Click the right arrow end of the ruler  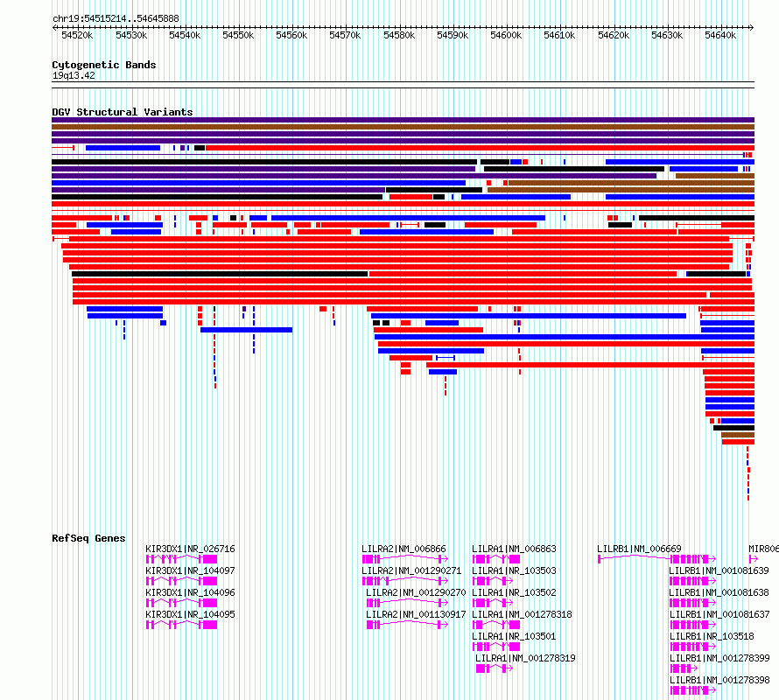click(752, 27)
